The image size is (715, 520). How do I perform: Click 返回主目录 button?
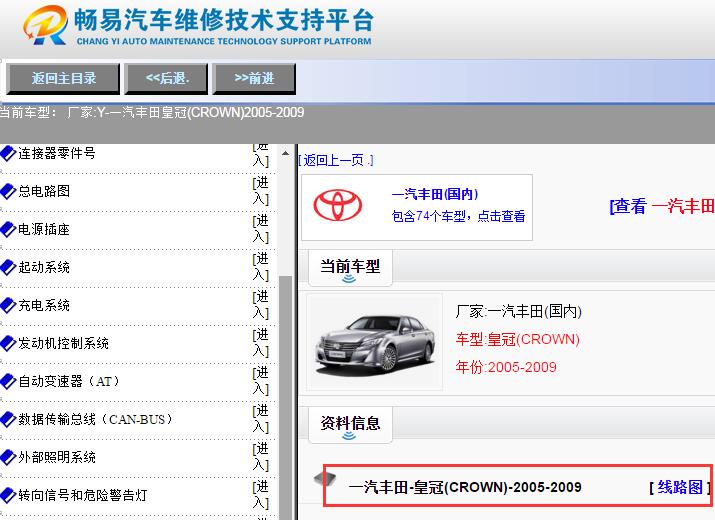63,79
